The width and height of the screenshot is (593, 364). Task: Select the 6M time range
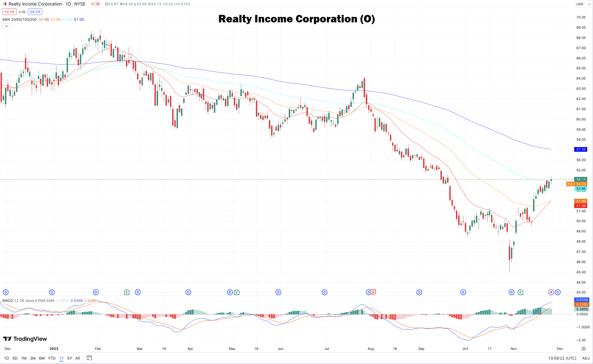(x=42, y=358)
